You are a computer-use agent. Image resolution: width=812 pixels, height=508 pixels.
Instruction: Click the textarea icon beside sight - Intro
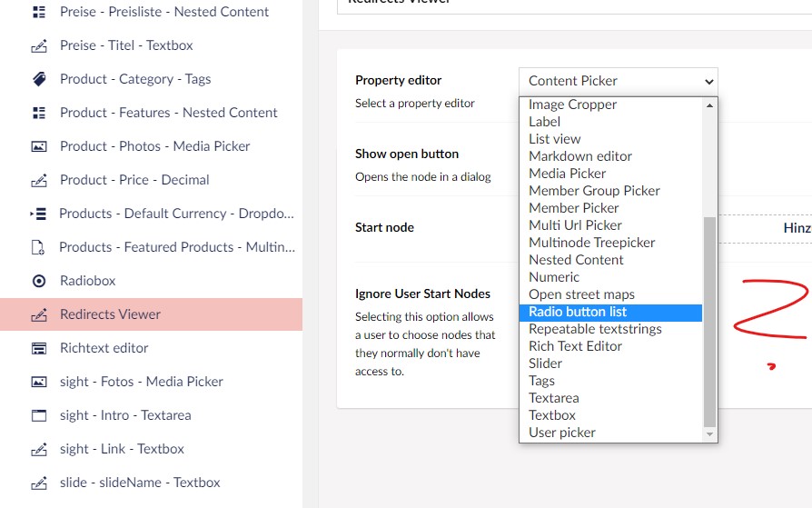(x=39, y=415)
